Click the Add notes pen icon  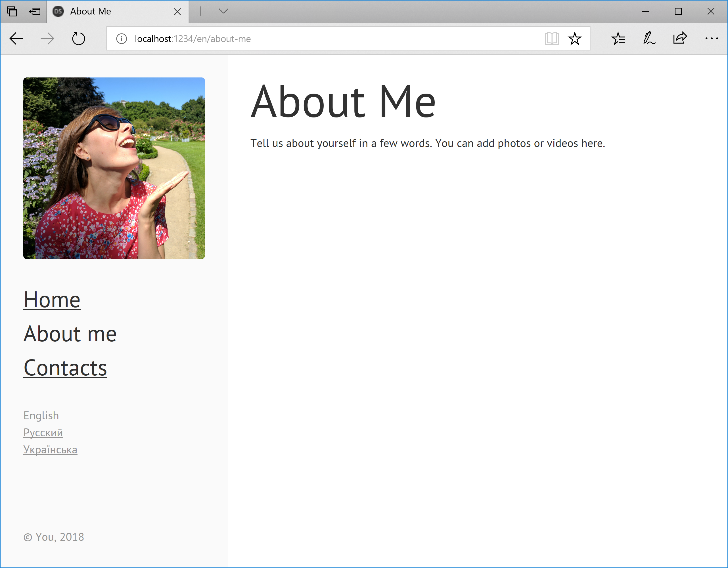point(649,39)
